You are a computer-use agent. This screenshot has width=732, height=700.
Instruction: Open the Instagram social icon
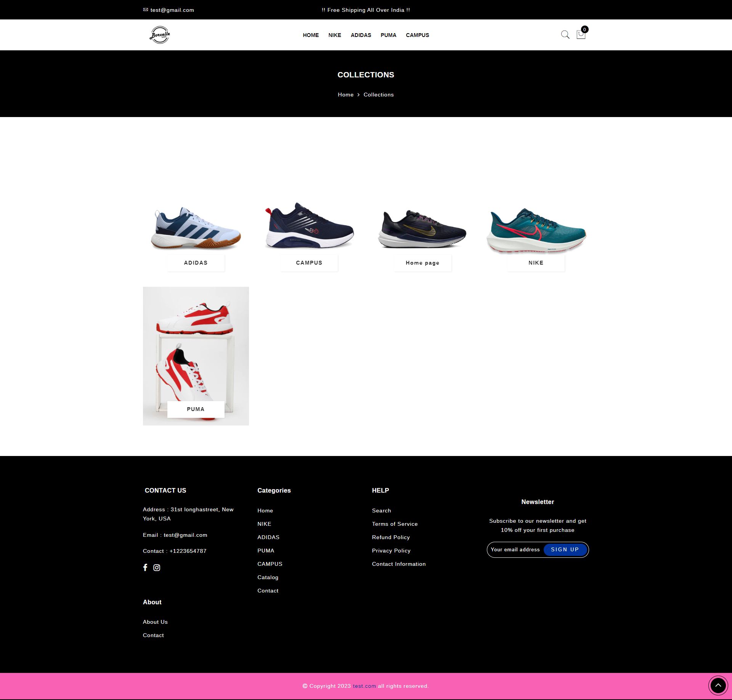[x=157, y=567]
